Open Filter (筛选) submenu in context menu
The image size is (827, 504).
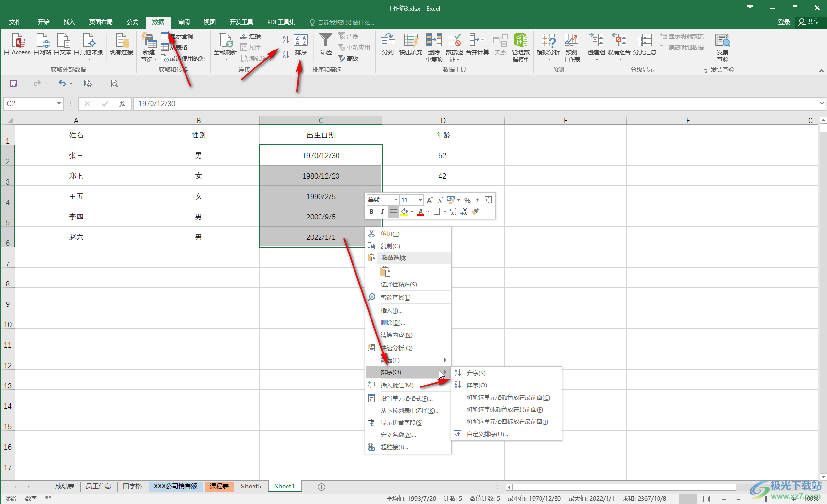(x=408, y=360)
